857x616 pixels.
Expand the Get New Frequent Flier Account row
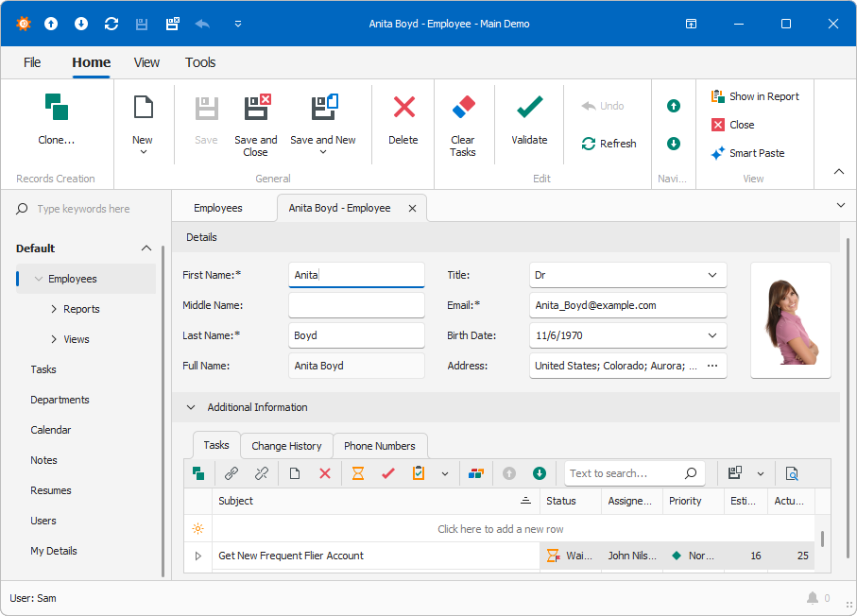(x=198, y=556)
